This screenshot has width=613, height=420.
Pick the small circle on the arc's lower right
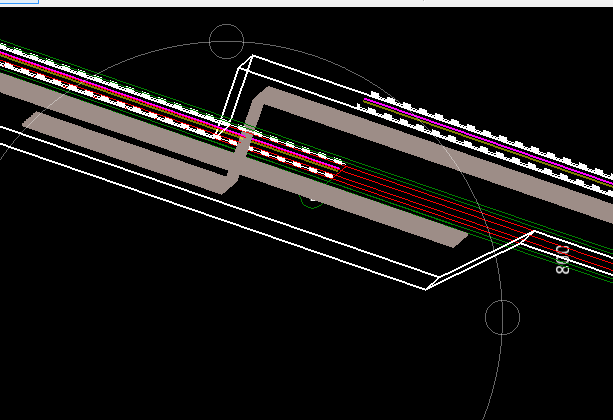tap(502, 317)
